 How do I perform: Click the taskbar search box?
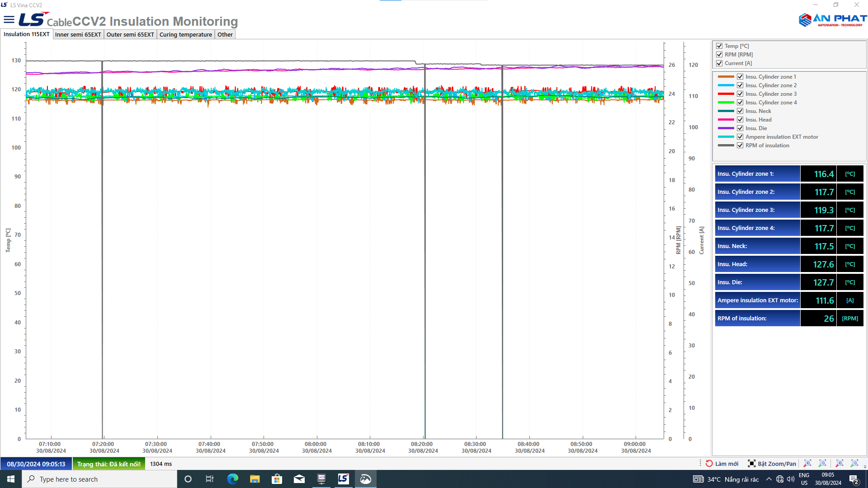point(99,479)
